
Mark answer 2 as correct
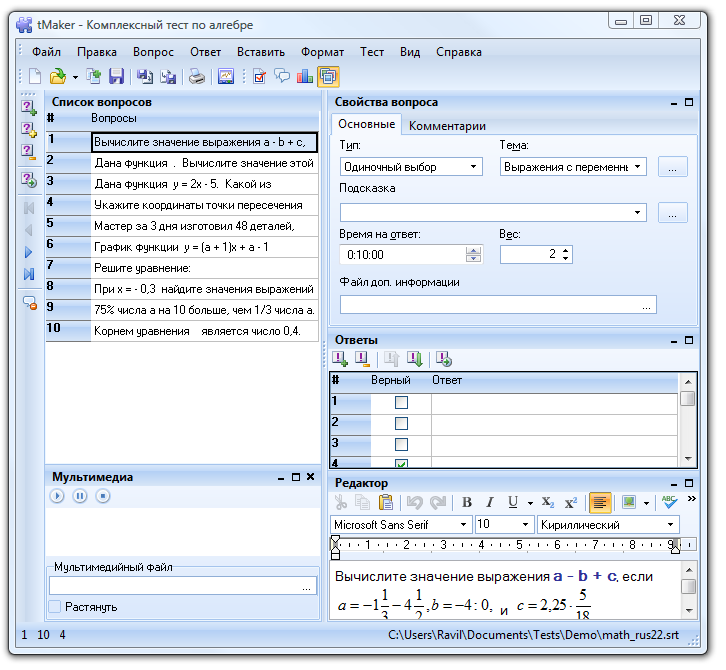pyautogui.click(x=401, y=423)
